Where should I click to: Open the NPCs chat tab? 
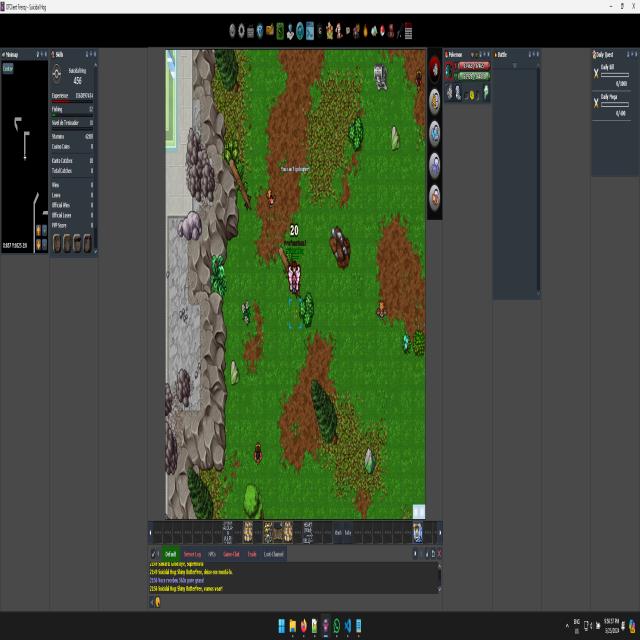(x=212, y=554)
